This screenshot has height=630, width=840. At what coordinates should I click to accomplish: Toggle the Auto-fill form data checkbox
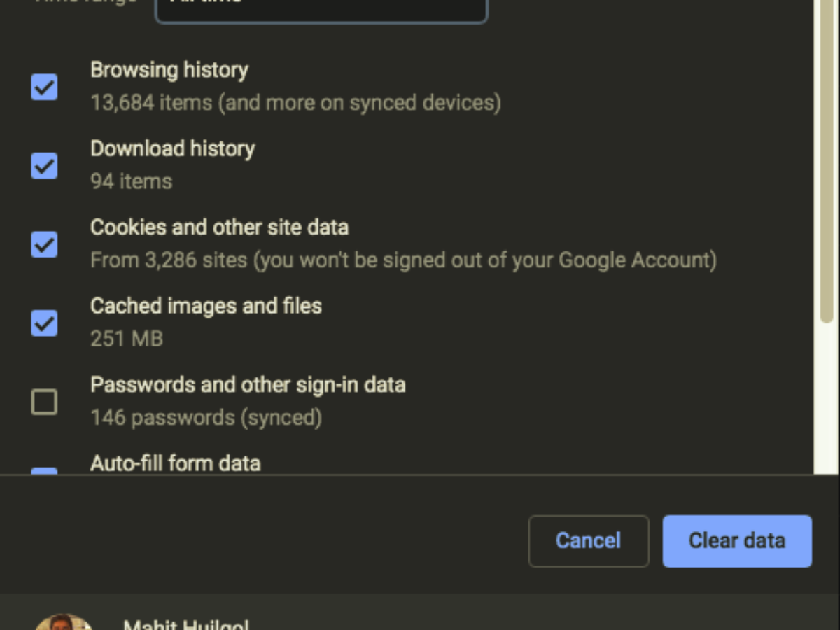pos(44,472)
